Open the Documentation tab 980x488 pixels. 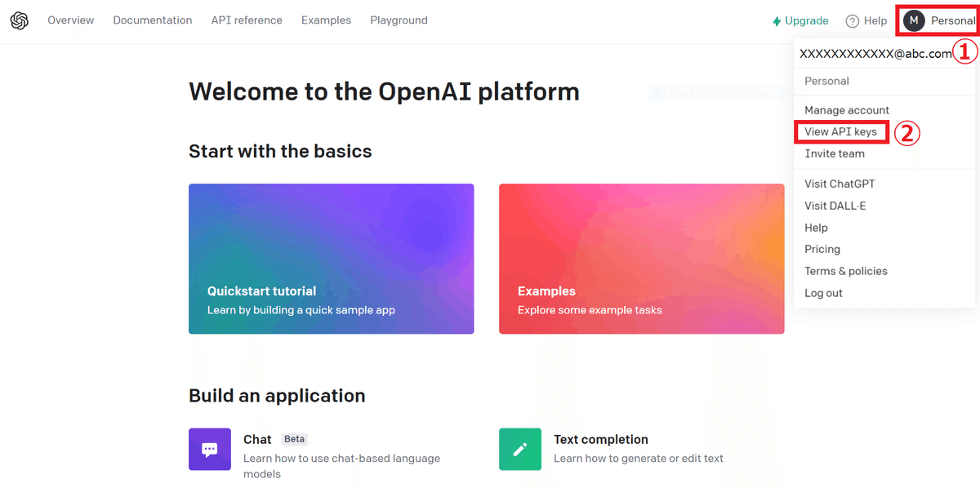pyautogui.click(x=153, y=20)
